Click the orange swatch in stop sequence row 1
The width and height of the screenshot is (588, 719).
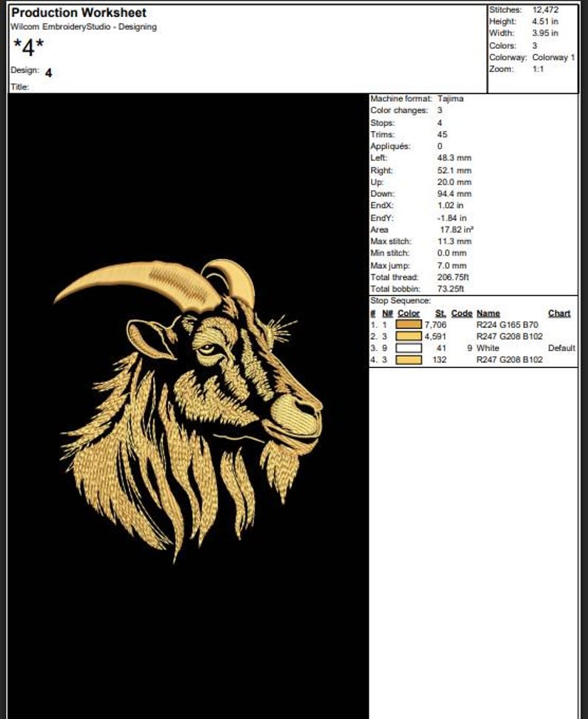pyautogui.click(x=408, y=324)
